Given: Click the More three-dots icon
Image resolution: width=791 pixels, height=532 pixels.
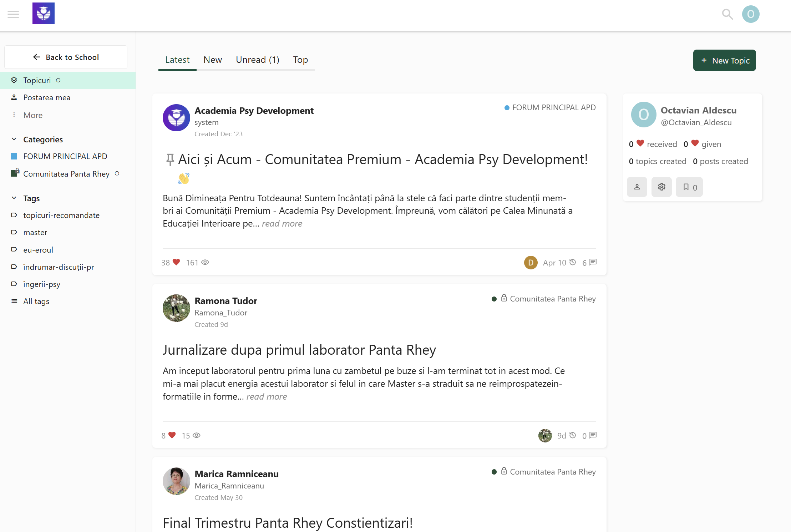Looking at the screenshot, I should click(x=14, y=115).
